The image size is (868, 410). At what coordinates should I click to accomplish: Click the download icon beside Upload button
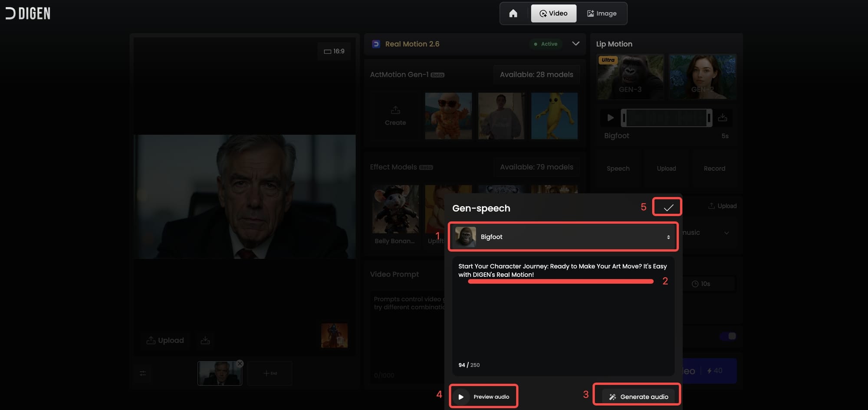pos(205,341)
